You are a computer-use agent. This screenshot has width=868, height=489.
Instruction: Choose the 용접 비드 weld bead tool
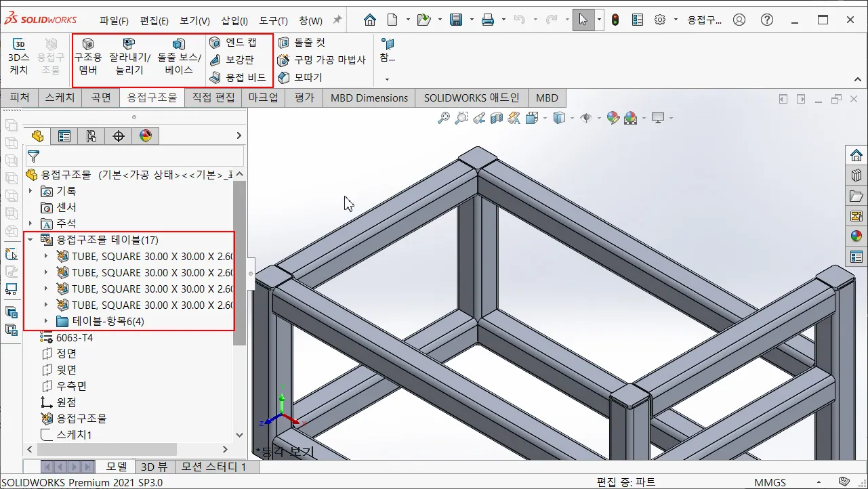(238, 77)
